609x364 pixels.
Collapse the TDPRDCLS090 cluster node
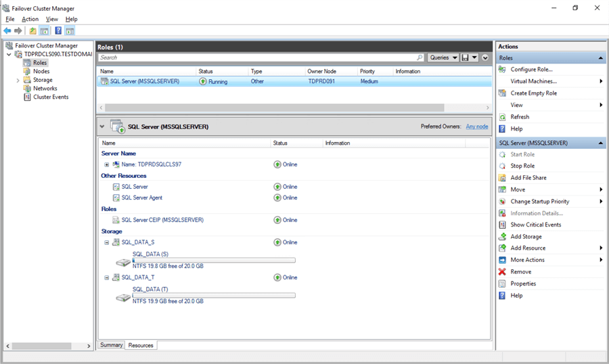9,54
